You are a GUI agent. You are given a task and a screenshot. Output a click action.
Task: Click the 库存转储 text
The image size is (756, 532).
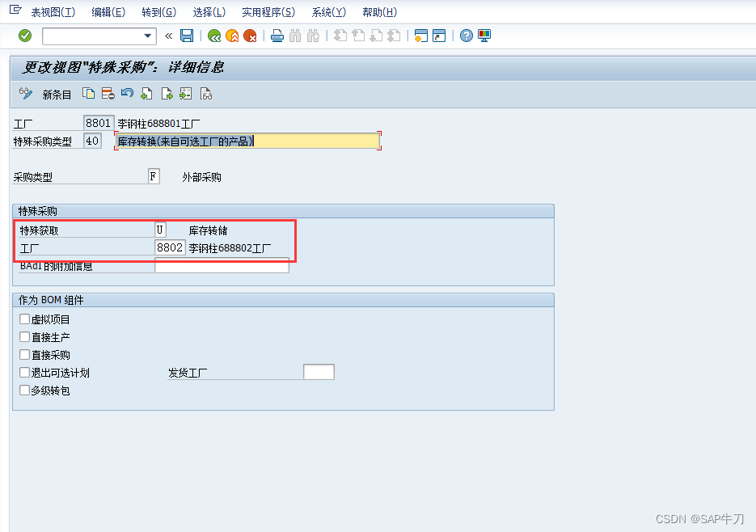pos(208,230)
